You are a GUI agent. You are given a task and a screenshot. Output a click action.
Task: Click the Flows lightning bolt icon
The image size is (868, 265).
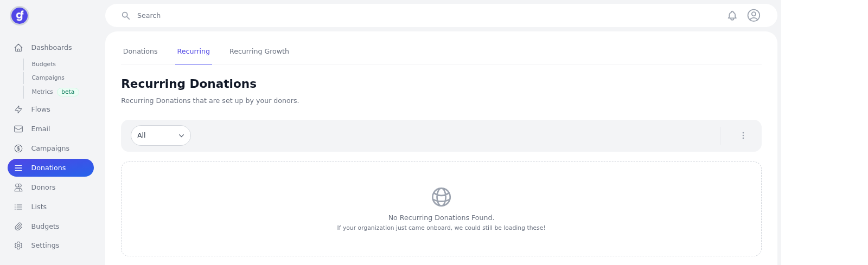[x=18, y=109]
